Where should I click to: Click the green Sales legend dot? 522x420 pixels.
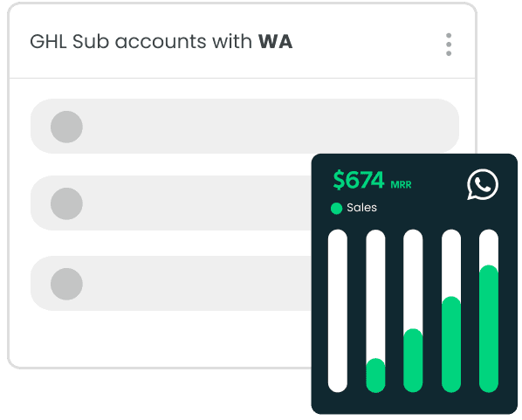(337, 209)
